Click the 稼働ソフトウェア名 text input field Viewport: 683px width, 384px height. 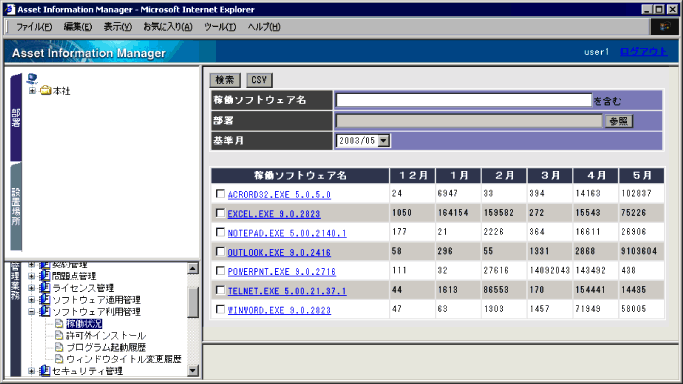click(x=464, y=100)
